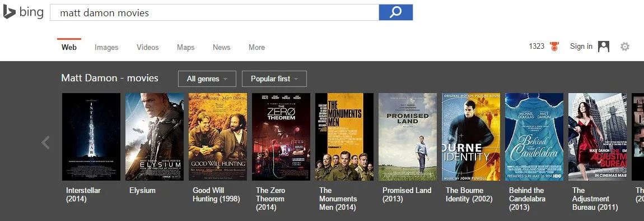Open the Elysium poster thumbnail
The height and width of the screenshot is (221, 644).
(155, 137)
